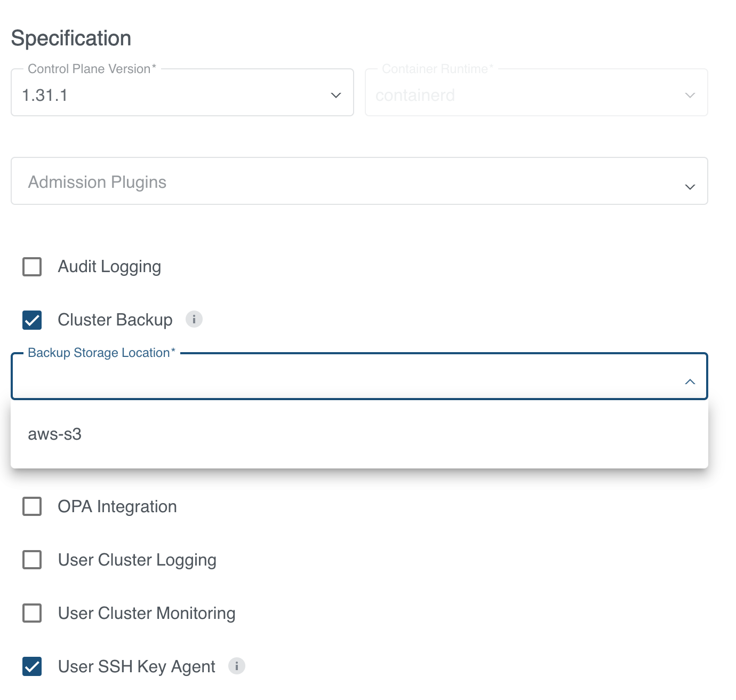
Task: Click the collapse chevron on Backup Storage Location
Action: (690, 382)
